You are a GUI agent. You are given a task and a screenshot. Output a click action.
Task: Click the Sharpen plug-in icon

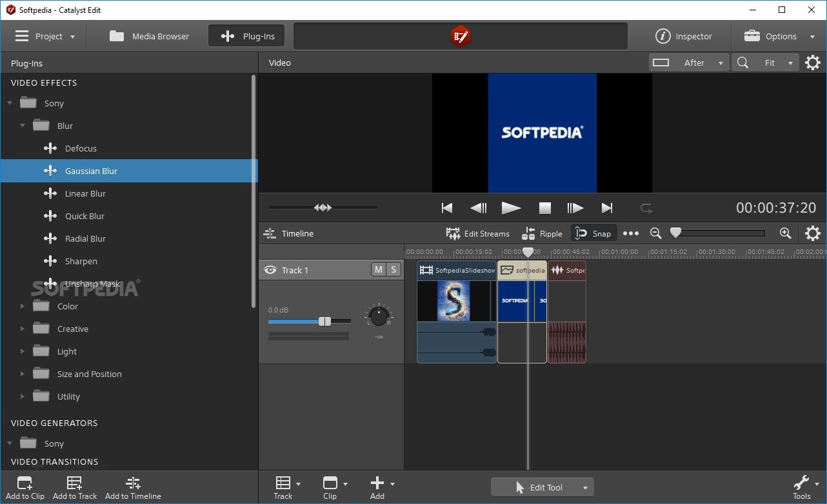pos(50,261)
